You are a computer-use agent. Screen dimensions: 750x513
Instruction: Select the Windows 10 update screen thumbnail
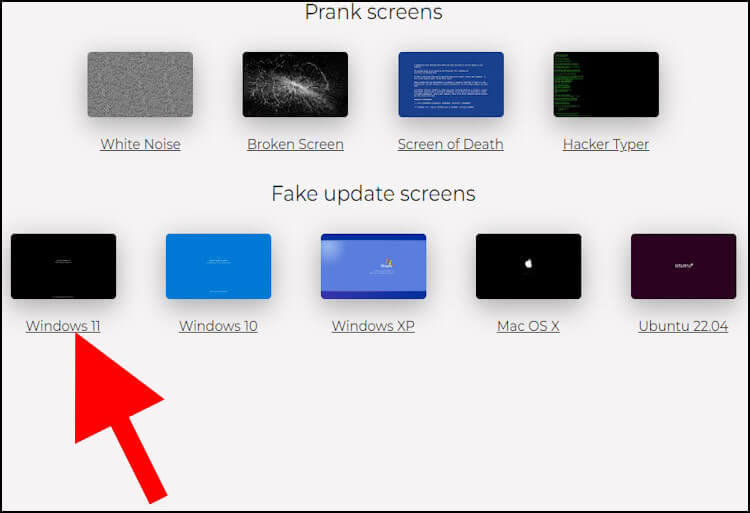[219, 266]
